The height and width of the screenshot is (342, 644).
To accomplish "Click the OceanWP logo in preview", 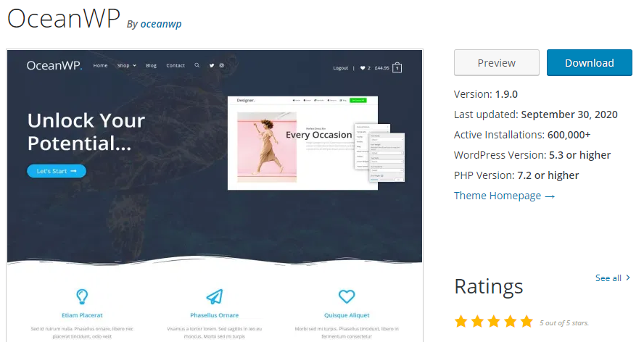I will pyautogui.click(x=54, y=66).
